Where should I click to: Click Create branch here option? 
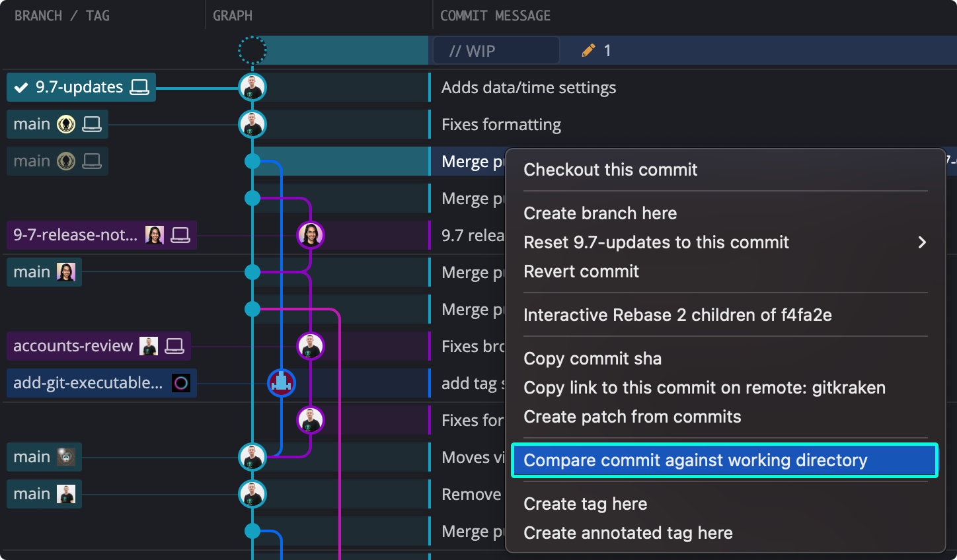(600, 213)
